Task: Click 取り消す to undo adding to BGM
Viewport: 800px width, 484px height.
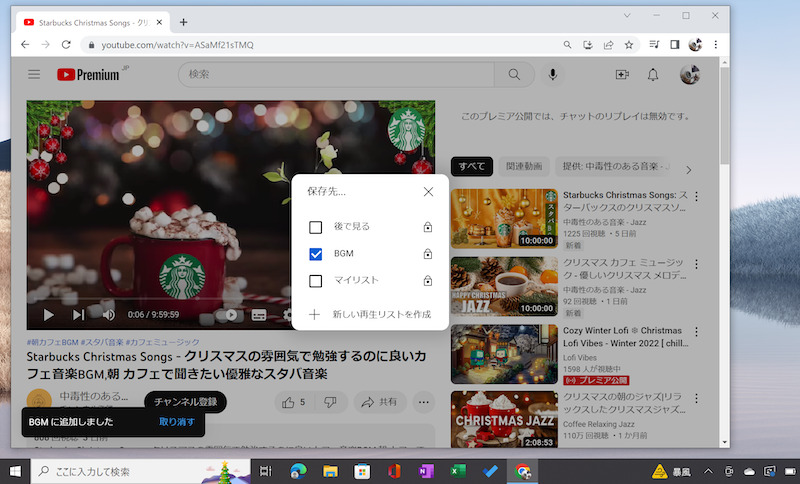Action: click(x=176, y=422)
